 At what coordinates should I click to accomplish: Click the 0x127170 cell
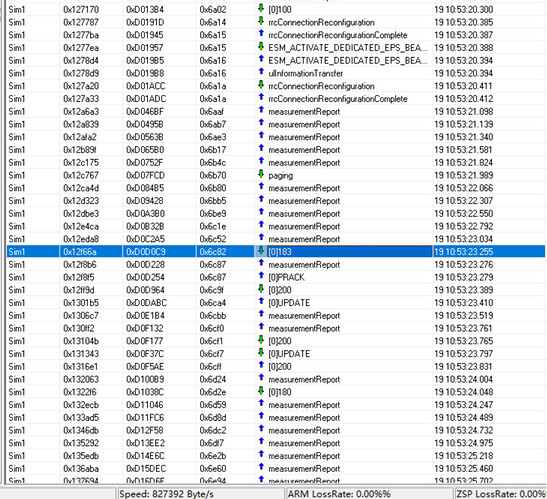click(x=81, y=10)
